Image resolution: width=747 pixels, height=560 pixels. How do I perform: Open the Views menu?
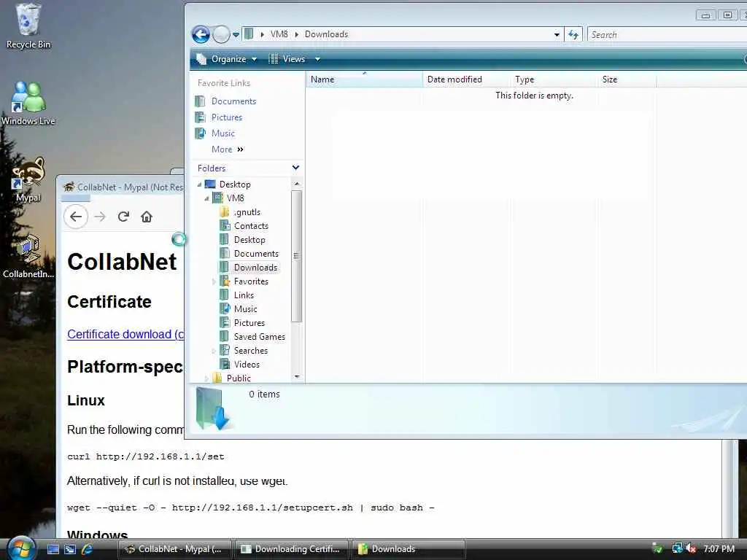coord(287,59)
